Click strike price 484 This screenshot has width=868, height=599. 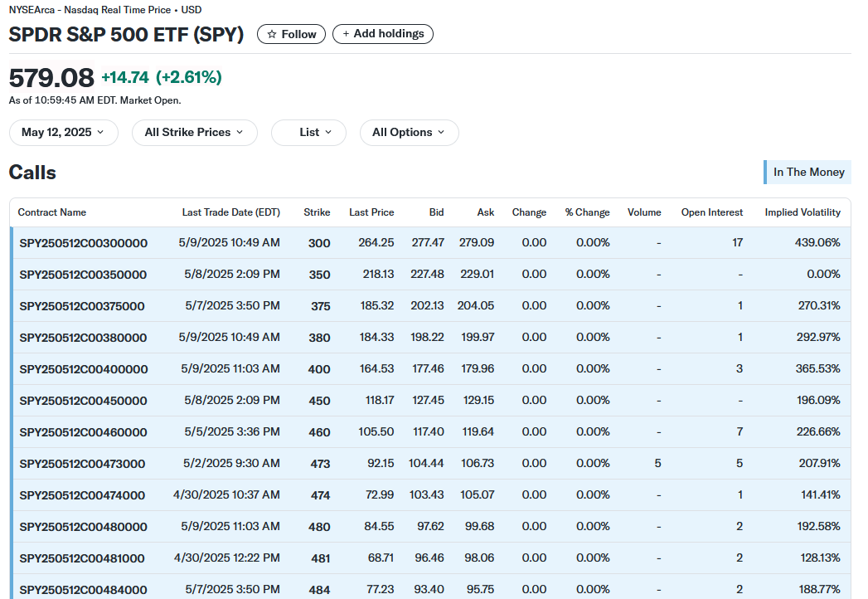[x=319, y=590]
